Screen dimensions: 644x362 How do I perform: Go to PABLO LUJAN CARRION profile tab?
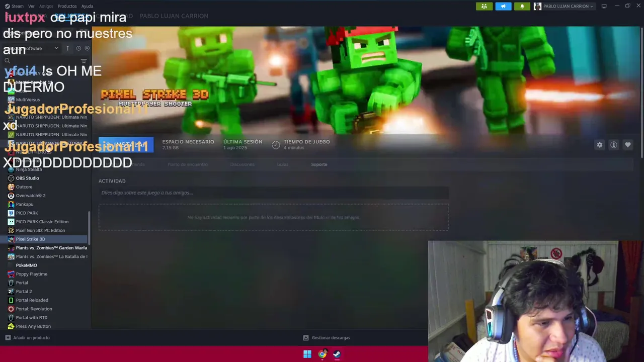[x=174, y=16]
